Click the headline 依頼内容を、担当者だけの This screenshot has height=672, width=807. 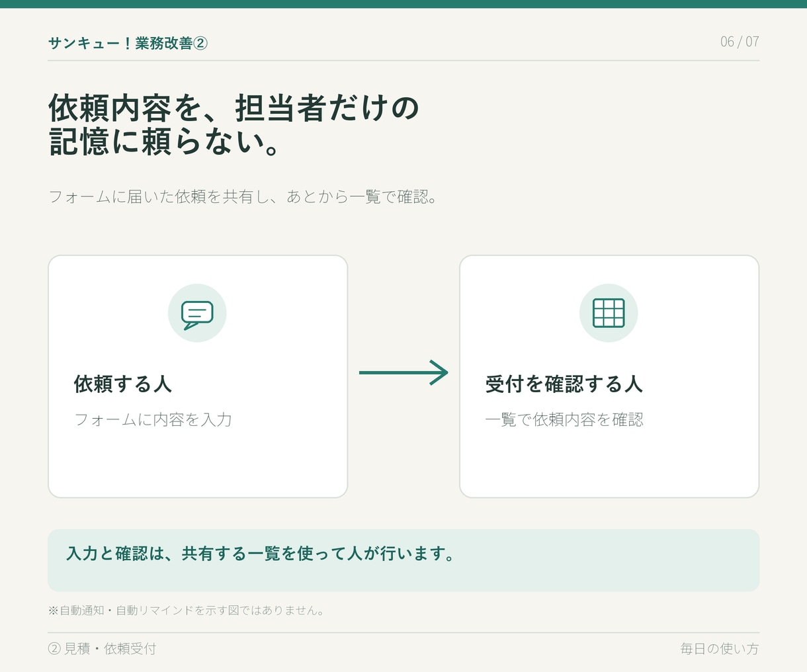(234, 108)
